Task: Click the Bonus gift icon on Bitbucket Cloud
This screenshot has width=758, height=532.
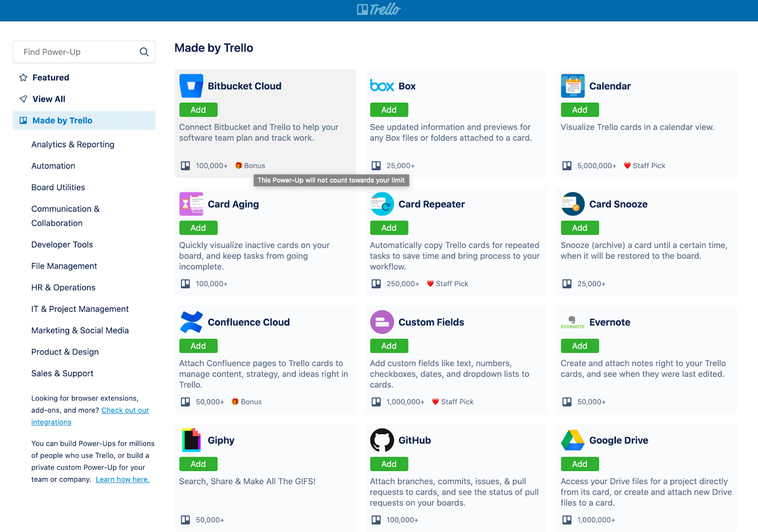Action: tap(239, 165)
